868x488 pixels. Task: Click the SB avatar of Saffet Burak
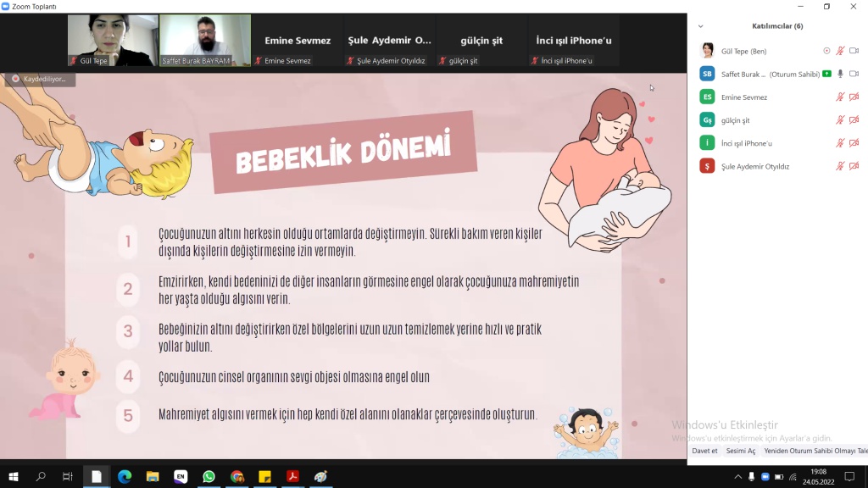coord(707,74)
